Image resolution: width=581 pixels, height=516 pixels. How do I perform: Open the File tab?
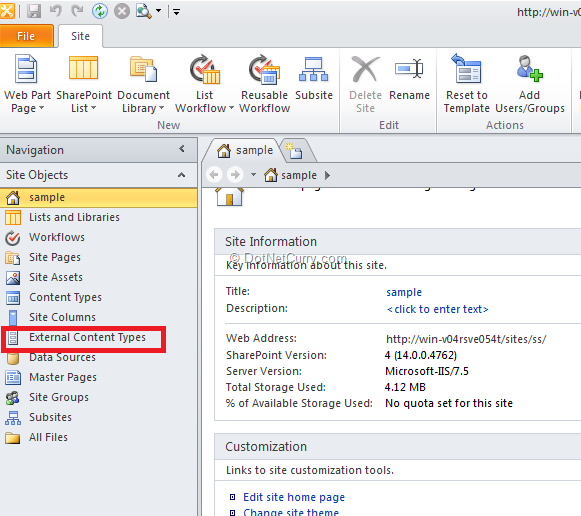pyautogui.click(x=26, y=36)
